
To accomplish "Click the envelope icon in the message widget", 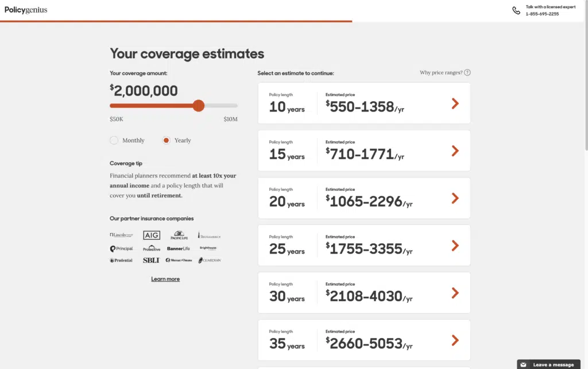I will point(524,364).
